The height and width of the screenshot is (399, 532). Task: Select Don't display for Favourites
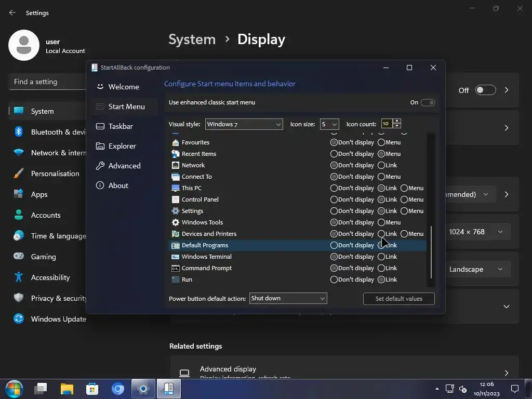click(x=334, y=142)
